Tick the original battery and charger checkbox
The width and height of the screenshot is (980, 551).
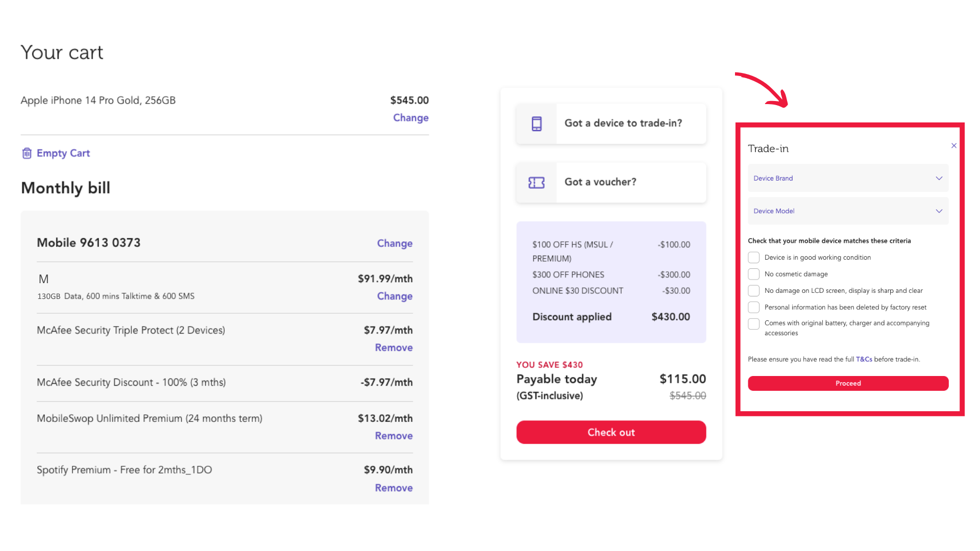pyautogui.click(x=753, y=323)
